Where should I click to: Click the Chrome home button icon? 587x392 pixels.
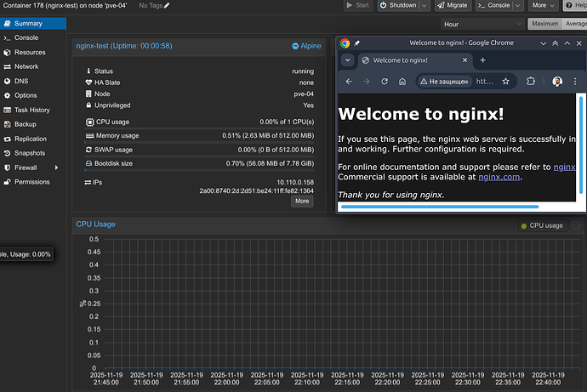(403, 82)
